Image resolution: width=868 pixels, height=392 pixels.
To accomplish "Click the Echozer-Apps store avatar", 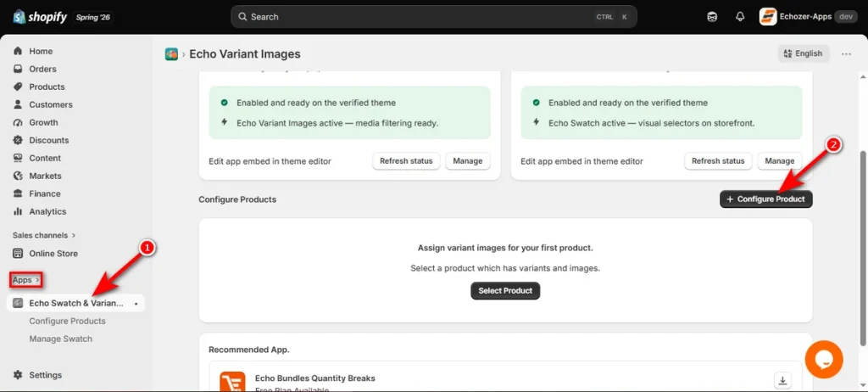I will [x=768, y=17].
